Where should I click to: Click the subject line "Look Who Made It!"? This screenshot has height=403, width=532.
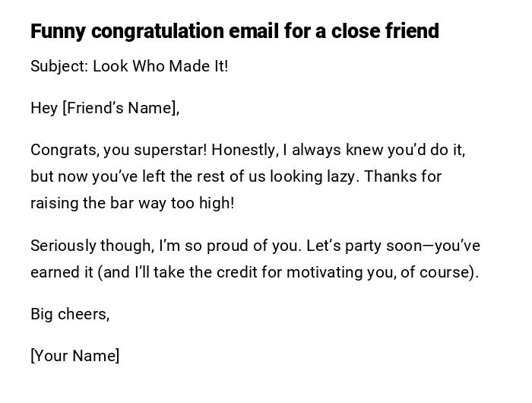(160, 66)
